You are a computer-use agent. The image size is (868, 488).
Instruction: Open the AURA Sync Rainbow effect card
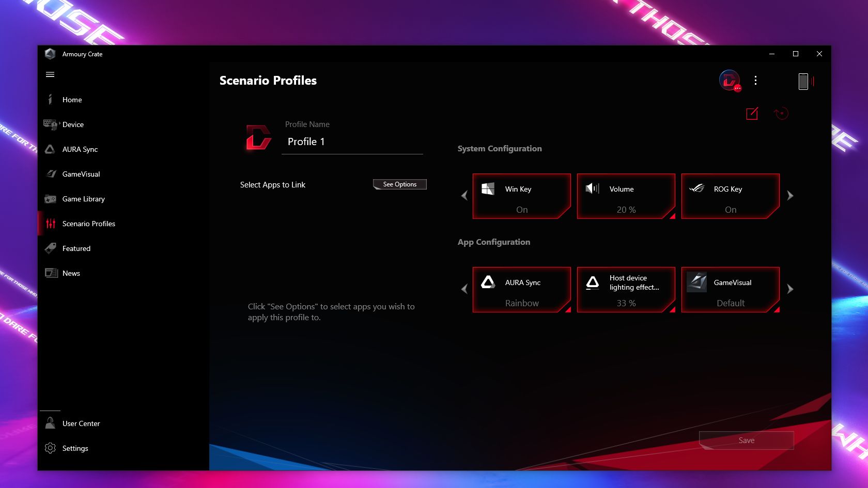point(522,290)
